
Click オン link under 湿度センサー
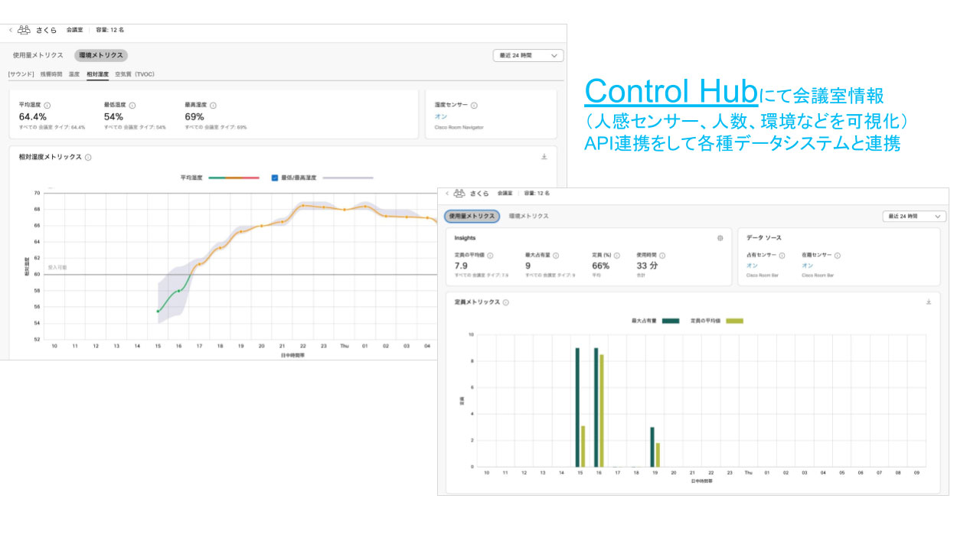tap(441, 117)
